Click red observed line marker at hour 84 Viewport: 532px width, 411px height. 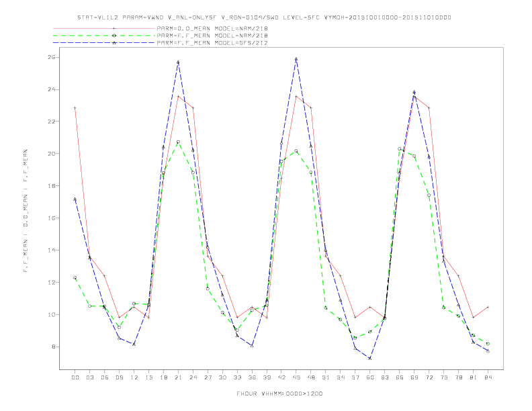488,307
